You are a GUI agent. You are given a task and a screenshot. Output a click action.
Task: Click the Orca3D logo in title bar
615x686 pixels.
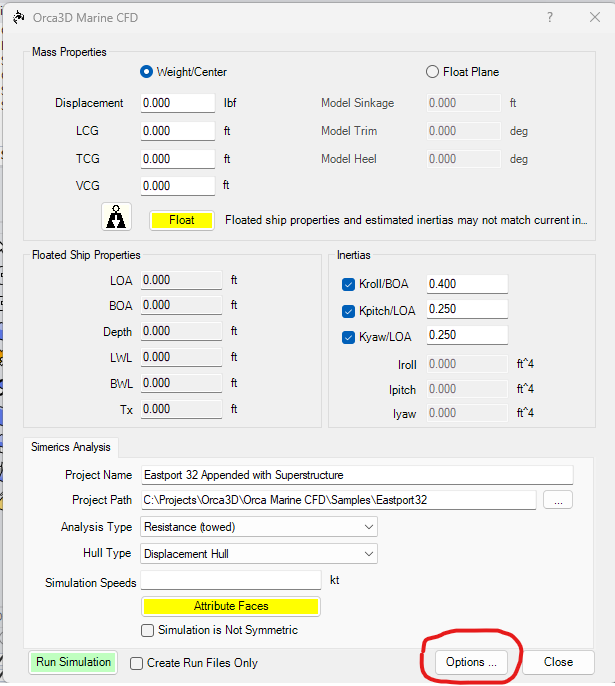19,18
